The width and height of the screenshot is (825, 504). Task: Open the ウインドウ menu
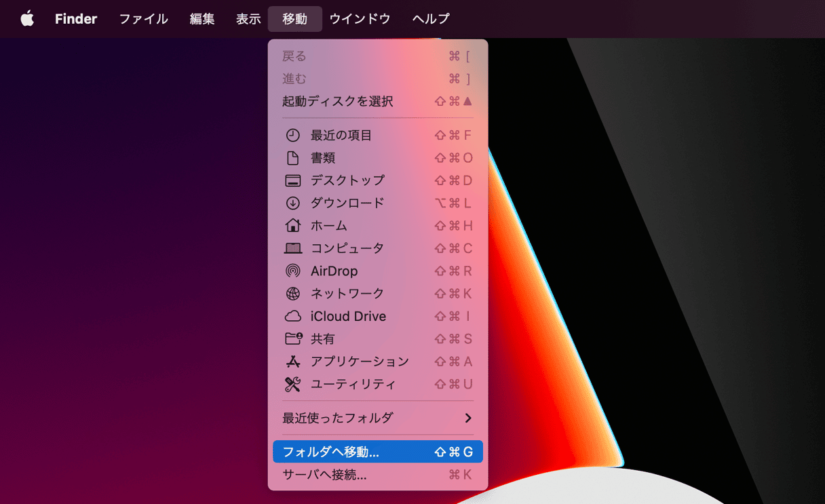pyautogui.click(x=360, y=19)
